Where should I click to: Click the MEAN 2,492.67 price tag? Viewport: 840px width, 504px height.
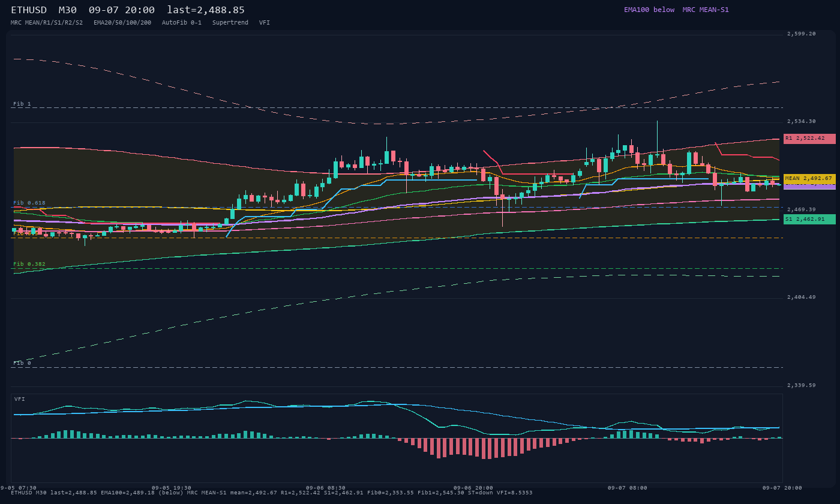pos(809,179)
